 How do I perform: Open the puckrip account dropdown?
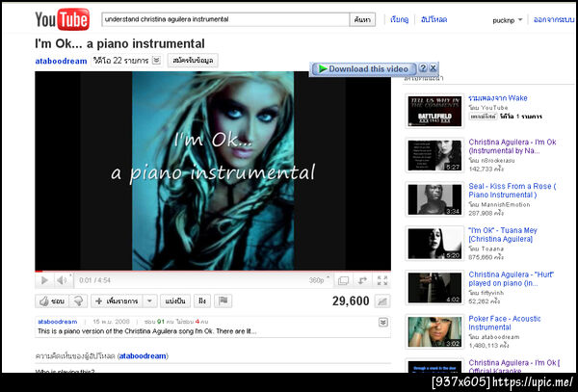[508, 20]
